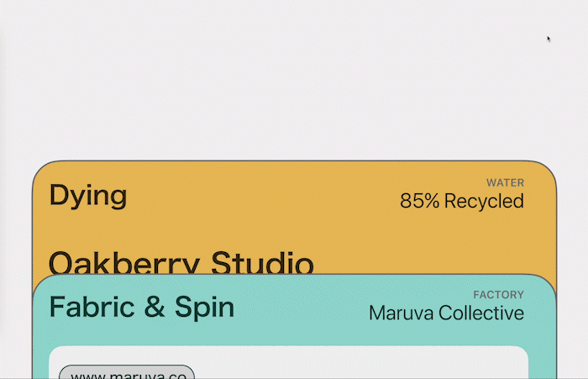The width and height of the screenshot is (588, 379).
Task: Click empty white panel area beside maruva link
Action: [x=356, y=366]
